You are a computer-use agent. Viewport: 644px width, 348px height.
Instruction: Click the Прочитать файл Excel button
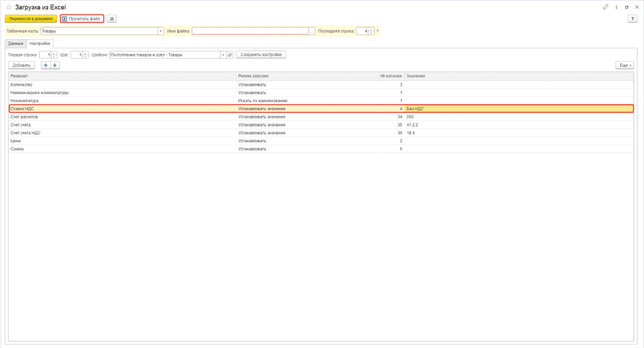[x=82, y=19]
